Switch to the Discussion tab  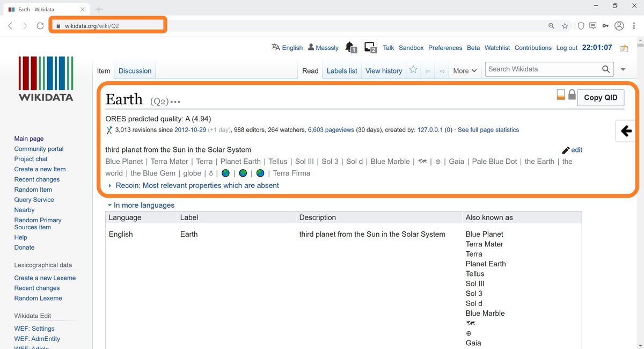(135, 71)
